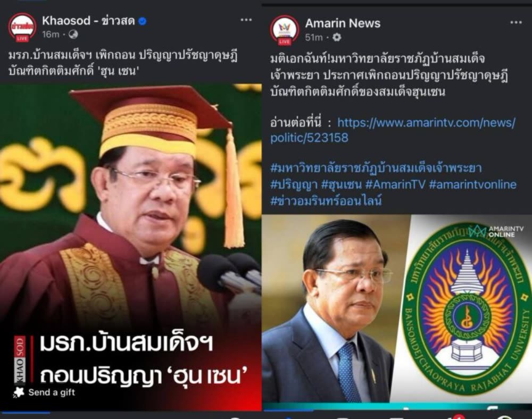
Task: Click globe privacy icon on Khaosod post
Action: 73,34
